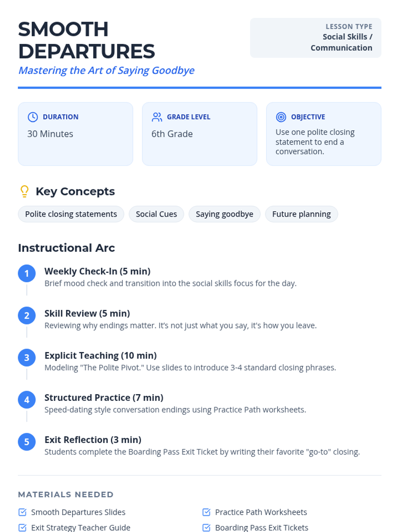The image size is (399, 532).
Task: Select the Polite closing statements chip
Action: (71, 214)
